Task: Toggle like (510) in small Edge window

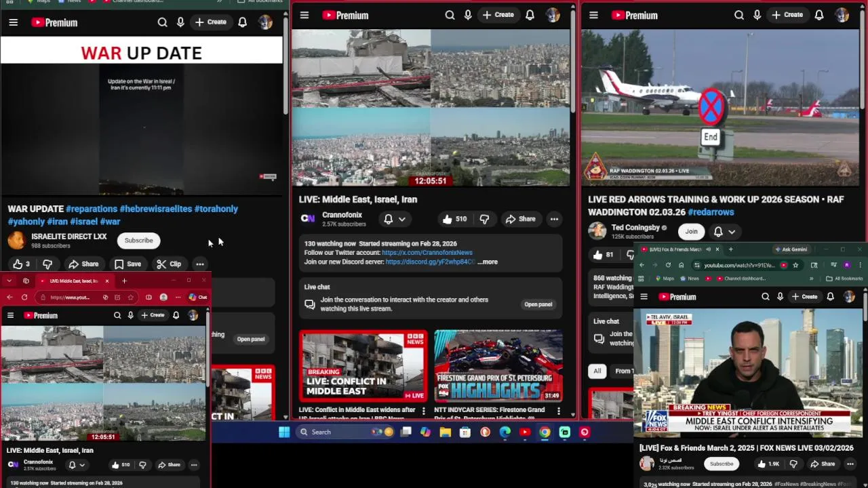Action: [120, 465]
